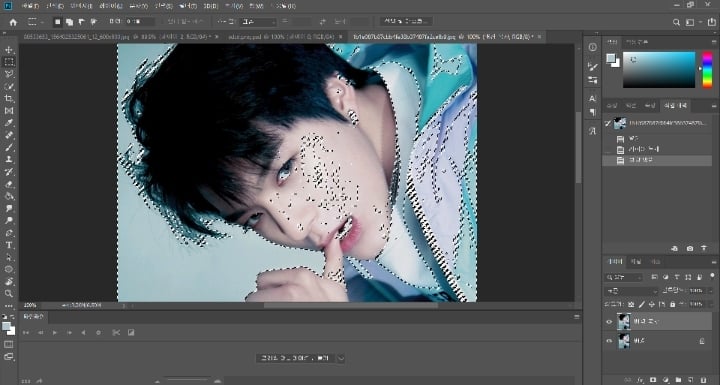Click Add to selection mode icon
This screenshot has height=385, width=720.
point(69,22)
